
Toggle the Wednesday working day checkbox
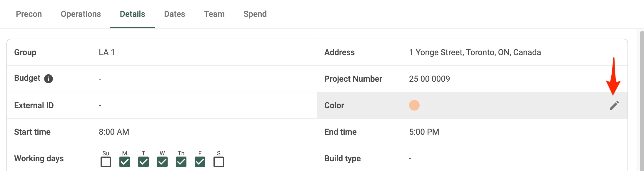click(x=162, y=162)
